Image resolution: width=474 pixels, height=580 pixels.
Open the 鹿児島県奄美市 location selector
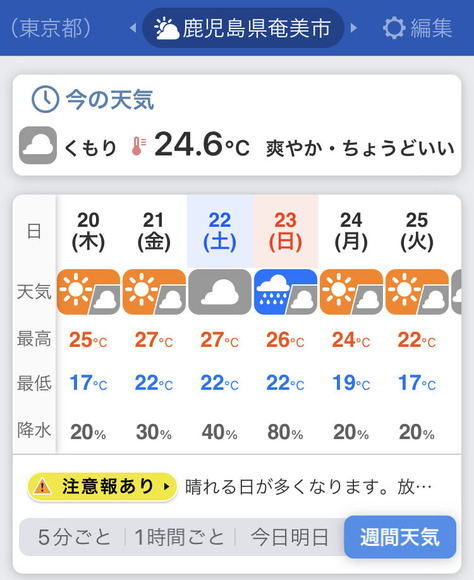click(243, 28)
